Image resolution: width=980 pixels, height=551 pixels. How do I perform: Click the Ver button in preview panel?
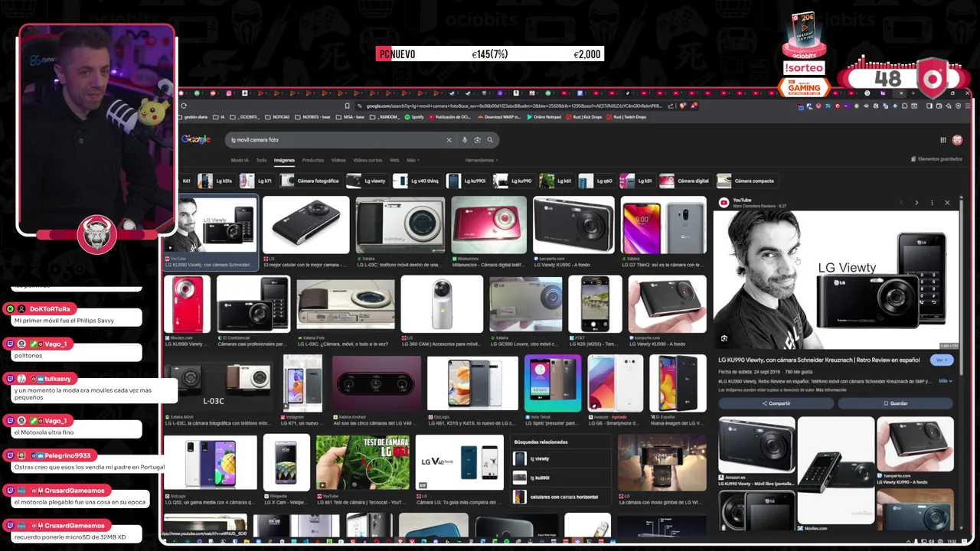941,360
